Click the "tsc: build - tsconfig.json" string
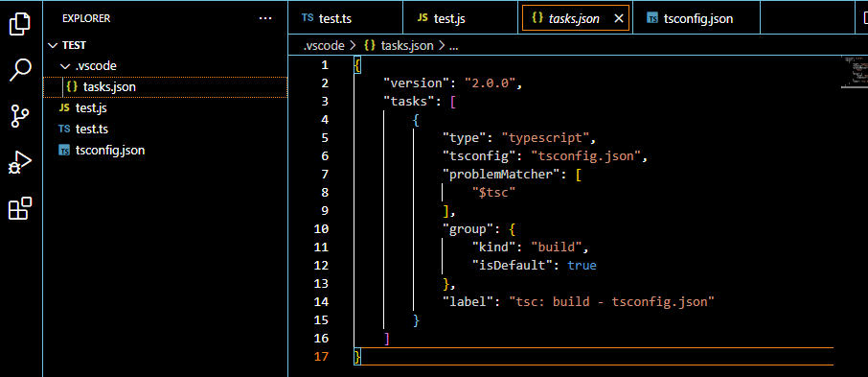Screen dimensions: 868x377 (611, 302)
